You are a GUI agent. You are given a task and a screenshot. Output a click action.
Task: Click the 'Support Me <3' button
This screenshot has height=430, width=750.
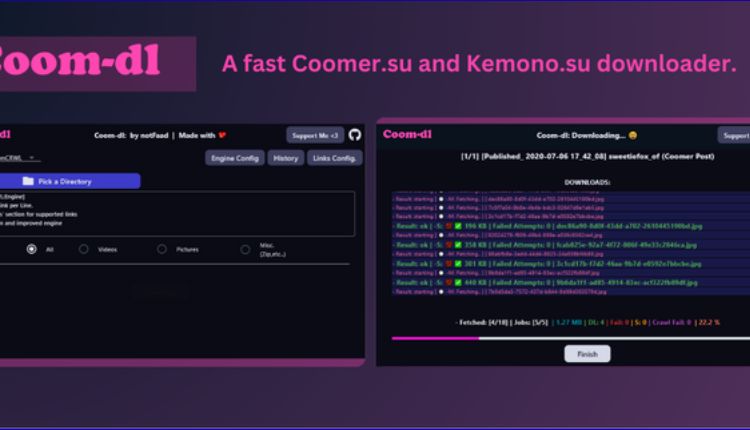click(315, 135)
